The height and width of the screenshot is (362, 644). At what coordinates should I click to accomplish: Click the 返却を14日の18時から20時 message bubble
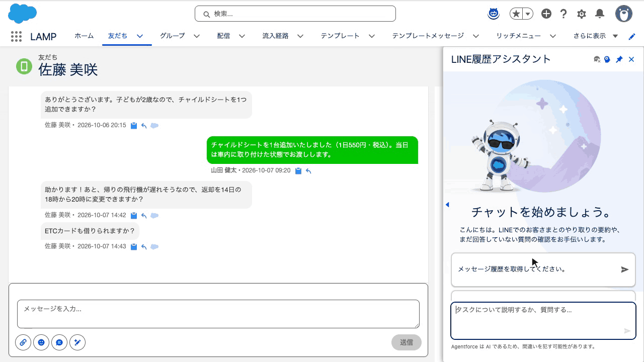146,195
